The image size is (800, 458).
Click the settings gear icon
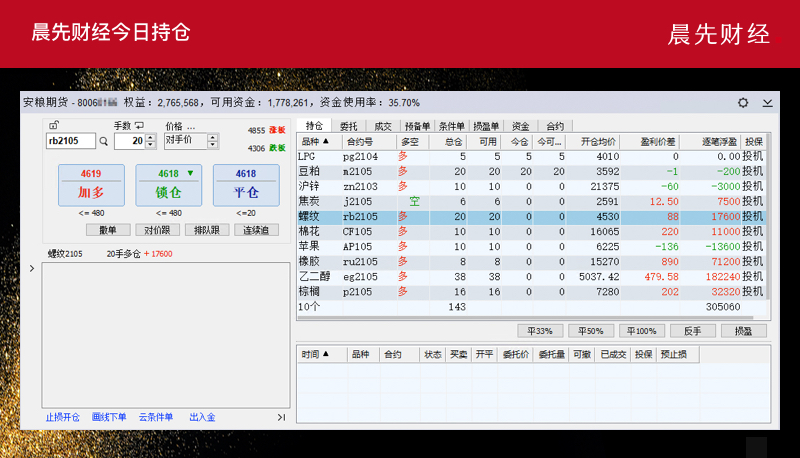tap(743, 103)
